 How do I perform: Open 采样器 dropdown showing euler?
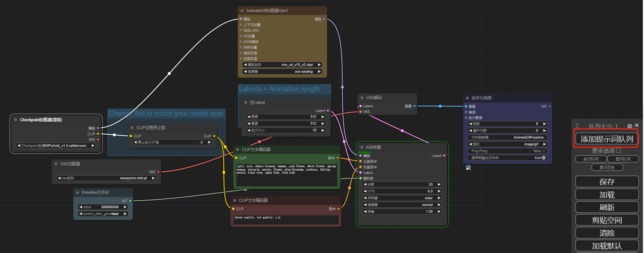coord(402,198)
